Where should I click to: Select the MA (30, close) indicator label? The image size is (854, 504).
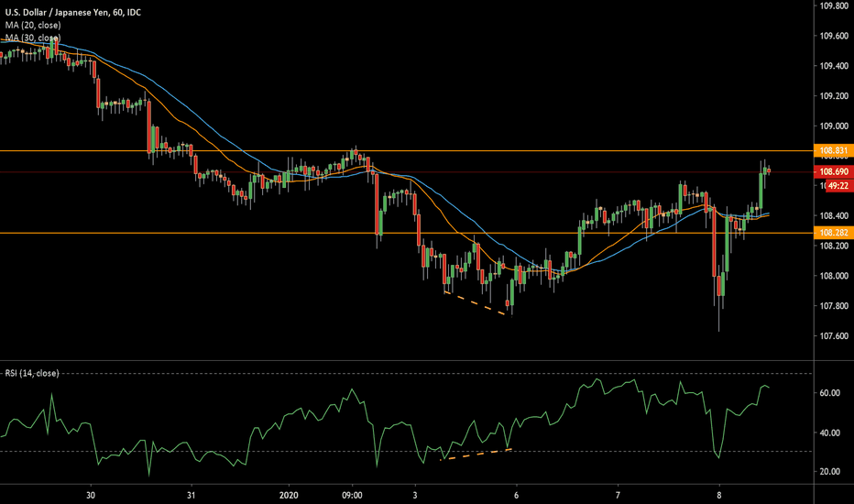coord(33,38)
